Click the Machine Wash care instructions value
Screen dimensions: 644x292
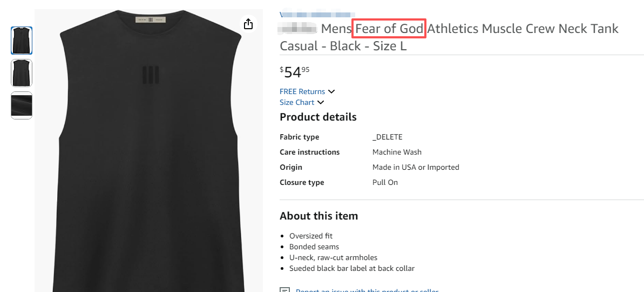pos(397,152)
